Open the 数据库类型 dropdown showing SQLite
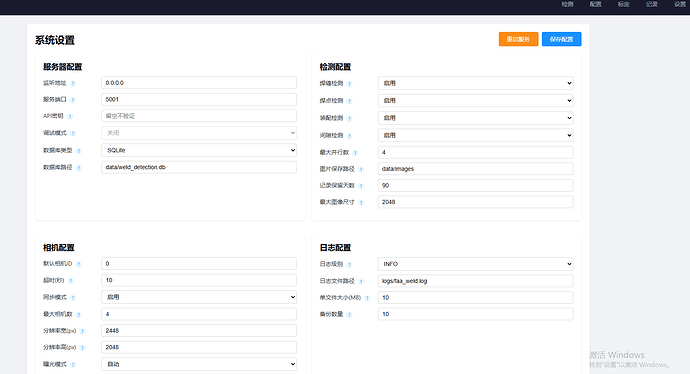Image resolution: width=690 pixels, height=374 pixels. [x=199, y=150]
